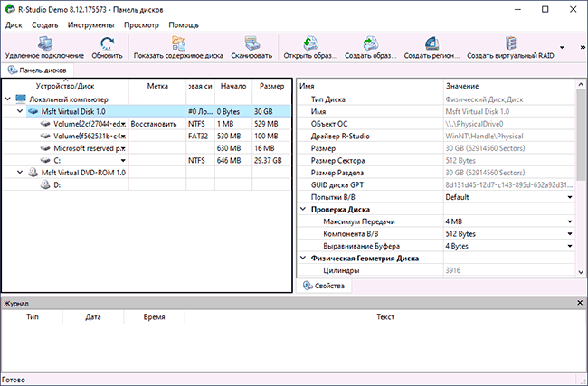Viewport: 588px width, 386px height.
Task: Click Создать виртуальный RAID icon
Action: pyautogui.click(x=510, y=43)
